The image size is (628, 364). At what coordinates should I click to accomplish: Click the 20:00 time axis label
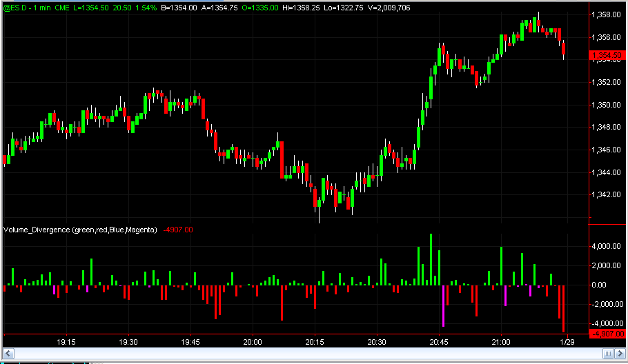click(x=253, y=342)
